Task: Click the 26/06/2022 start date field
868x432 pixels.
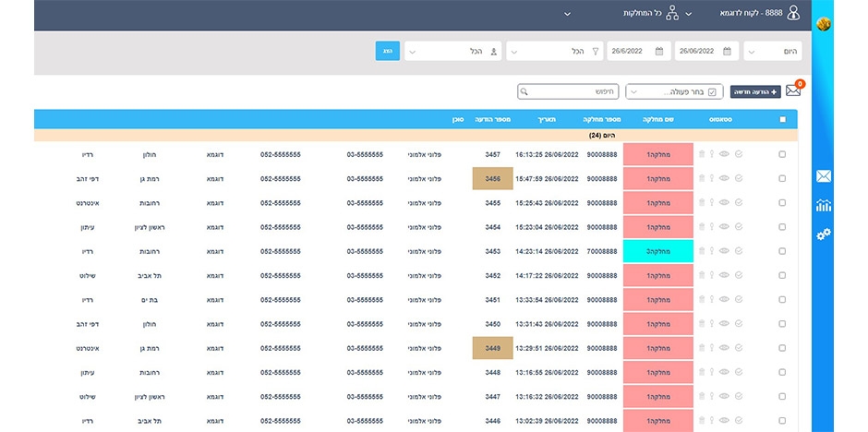Action: [707, 51]
